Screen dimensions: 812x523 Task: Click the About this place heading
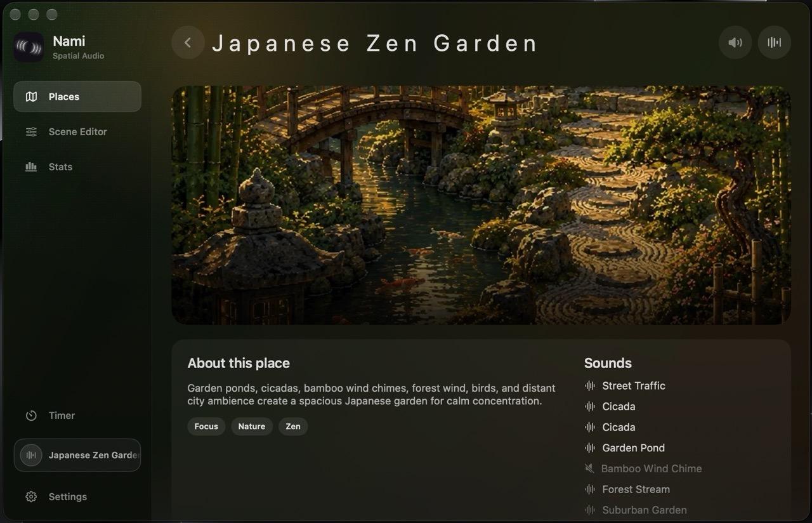pos(239,363)
